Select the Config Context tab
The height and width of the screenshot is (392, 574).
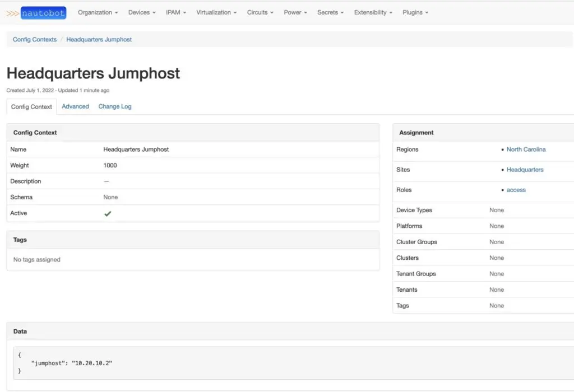[x=31, y=107]
